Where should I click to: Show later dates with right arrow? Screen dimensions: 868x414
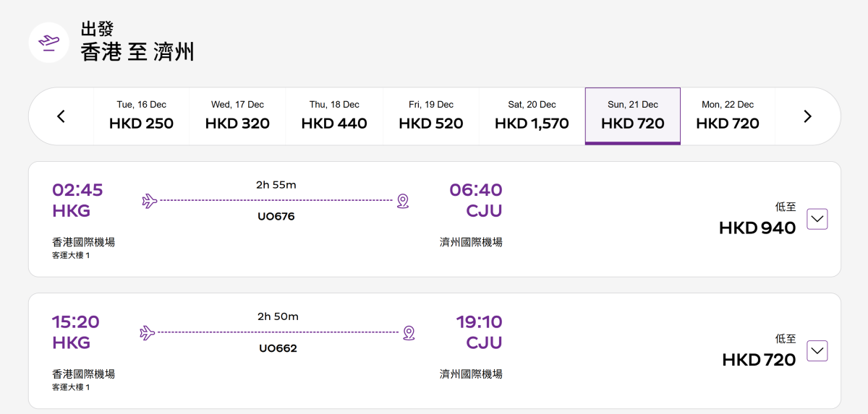coord(808,116)
